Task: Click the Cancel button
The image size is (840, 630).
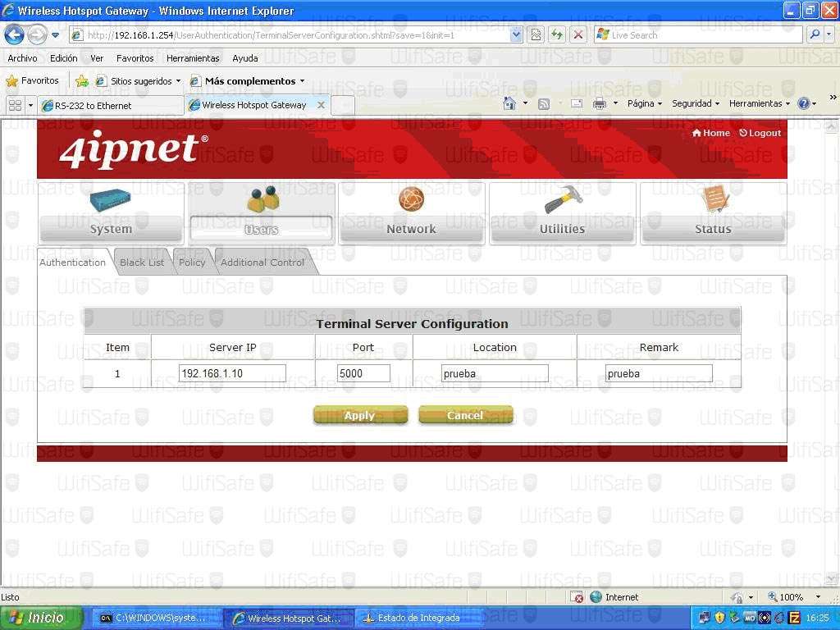Action: click(465, 415)
